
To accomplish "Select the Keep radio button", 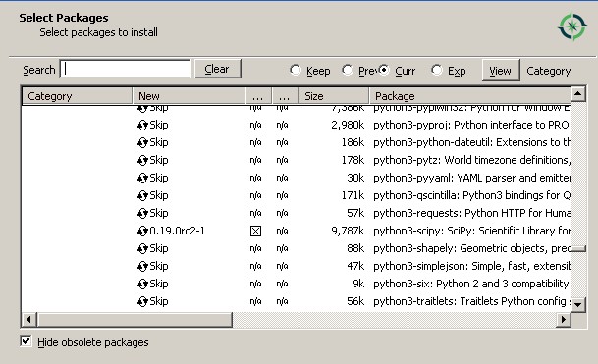I will (296, 70).
